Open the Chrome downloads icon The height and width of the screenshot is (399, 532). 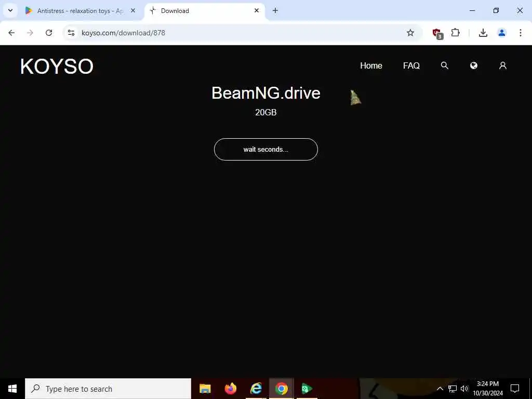point(483,33)
